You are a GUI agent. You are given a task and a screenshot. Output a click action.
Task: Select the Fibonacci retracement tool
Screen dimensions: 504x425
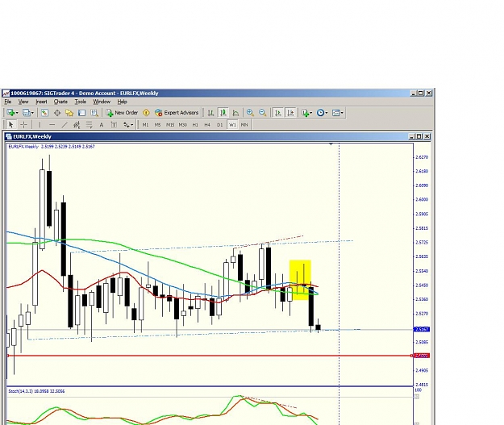coord(89,125)
